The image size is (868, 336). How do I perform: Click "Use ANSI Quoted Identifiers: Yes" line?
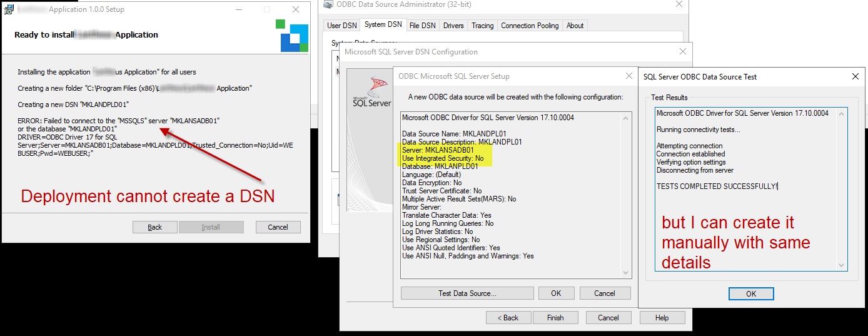(x=452, y=248)
